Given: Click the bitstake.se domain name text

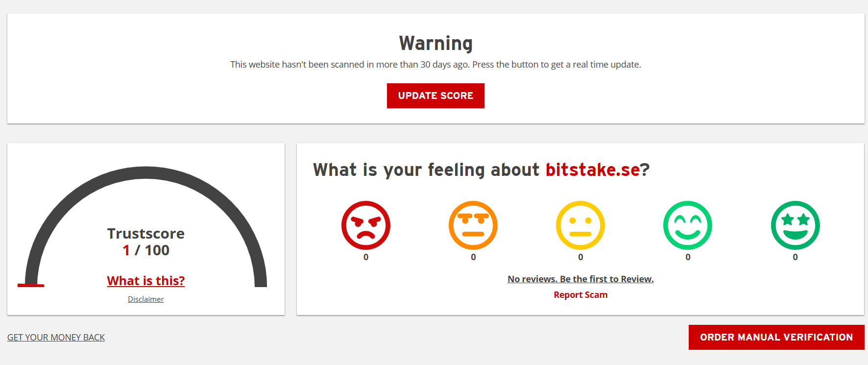Looking at the screenshot, I should click(x=593, y=170).
